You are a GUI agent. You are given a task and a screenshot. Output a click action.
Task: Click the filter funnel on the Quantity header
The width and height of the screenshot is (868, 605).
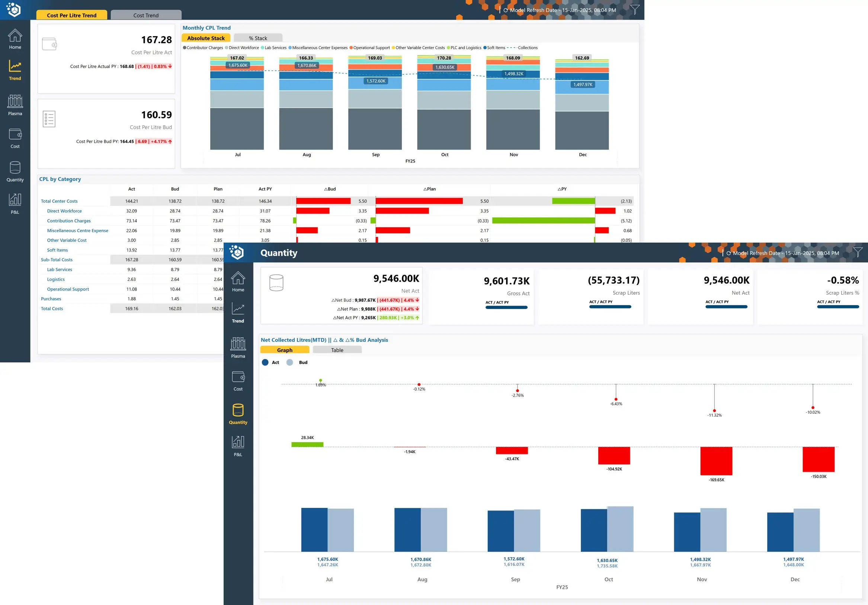pyautogui.click(x=858, y=252)
